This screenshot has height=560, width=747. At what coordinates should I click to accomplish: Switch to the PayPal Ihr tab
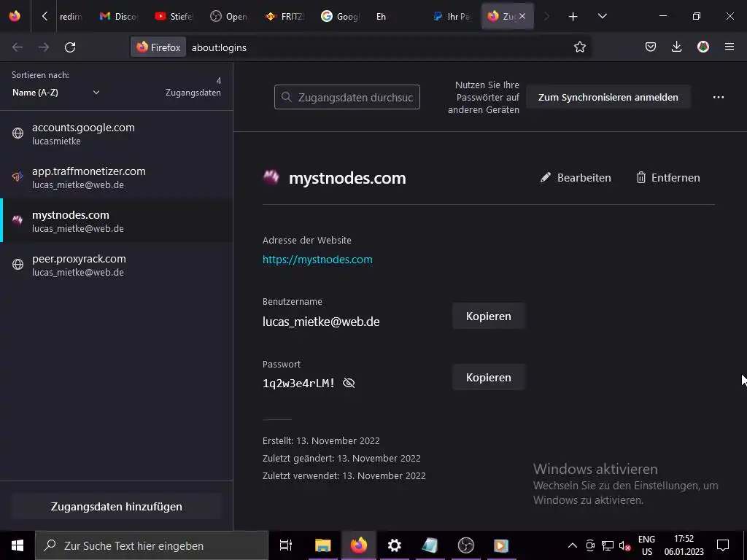(451, 17)
